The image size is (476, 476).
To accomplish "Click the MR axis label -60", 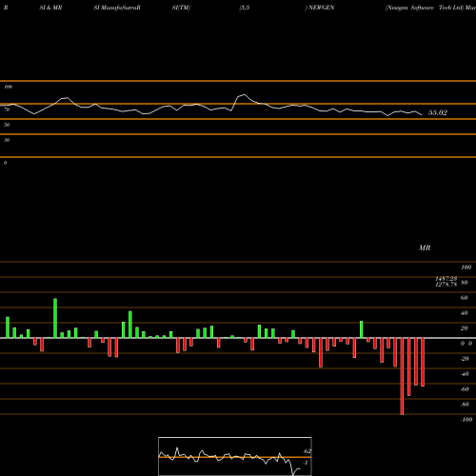I will point(465,389).
